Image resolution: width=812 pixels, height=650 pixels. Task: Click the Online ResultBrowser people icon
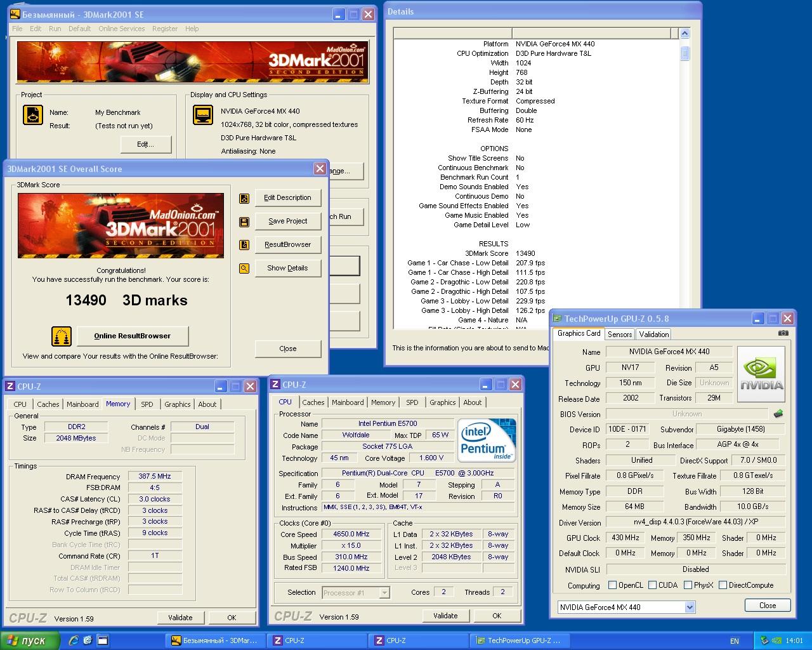point(62,336)
